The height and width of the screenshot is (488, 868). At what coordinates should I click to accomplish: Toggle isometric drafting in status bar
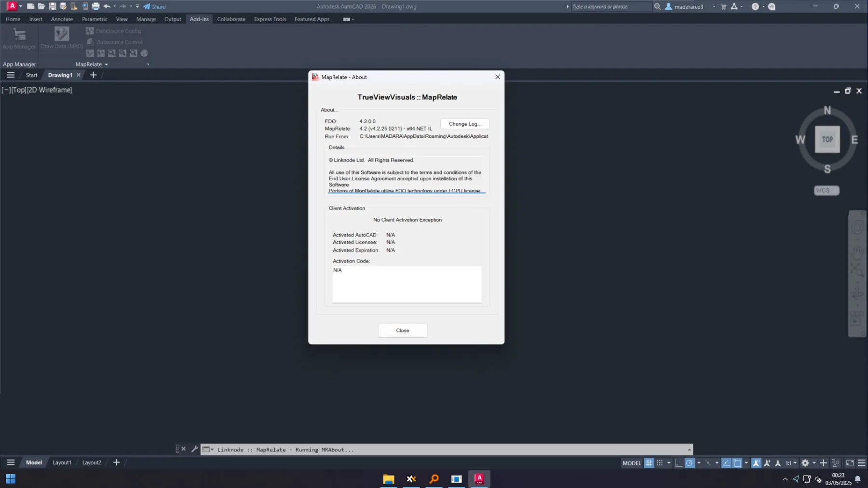[708, 463]
